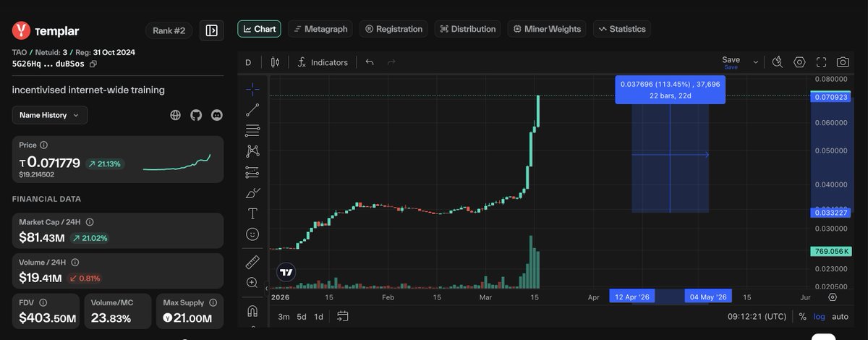Viewport: 868px width, 340px height.
Task: Click the measurement info box 22 bars
Action: pos(670,90)
